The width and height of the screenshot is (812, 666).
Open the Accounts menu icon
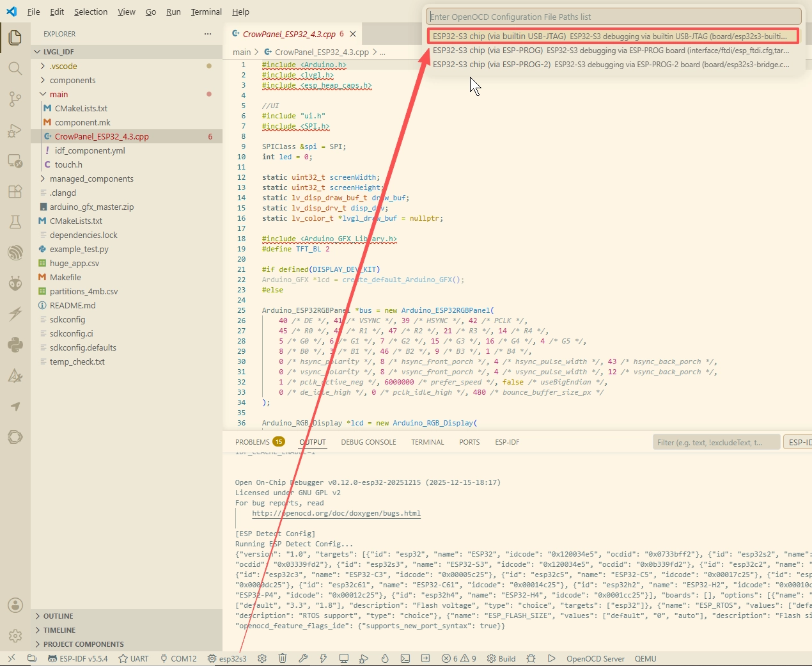point(15,605)
